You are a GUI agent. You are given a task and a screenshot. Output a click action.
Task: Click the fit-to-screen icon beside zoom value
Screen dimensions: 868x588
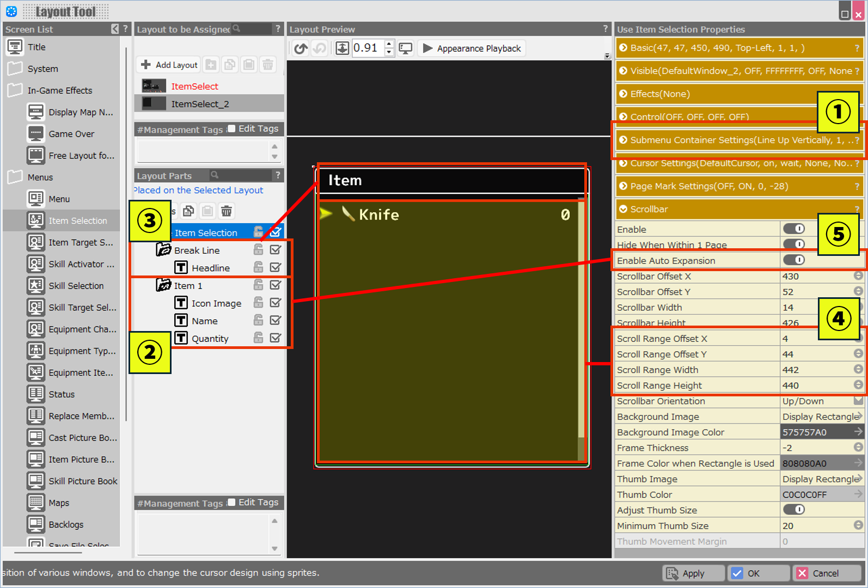point(342,48)
